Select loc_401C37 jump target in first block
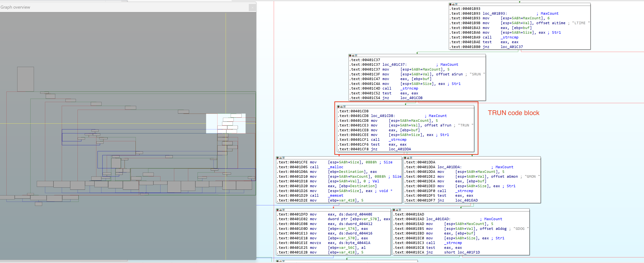The image size is (644, 263). tap(511, 47)
